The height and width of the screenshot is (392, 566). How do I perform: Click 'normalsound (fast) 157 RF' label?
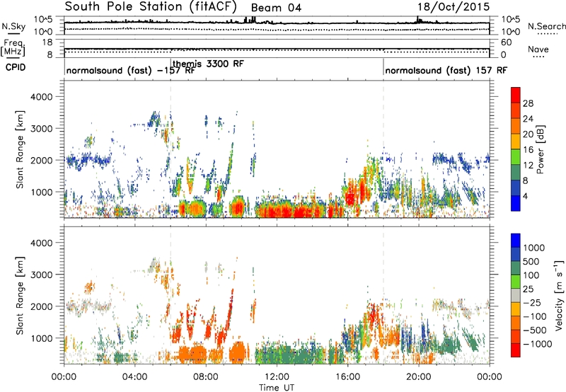[x=446, y=70]
